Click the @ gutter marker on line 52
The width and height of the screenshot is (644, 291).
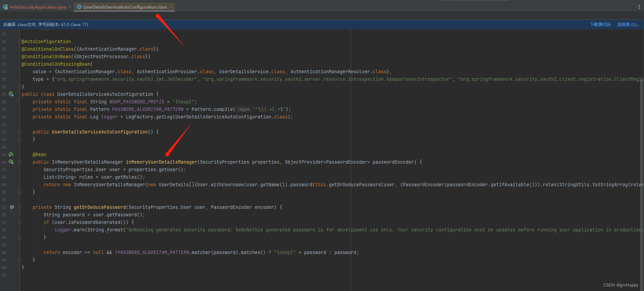[12, 207]
